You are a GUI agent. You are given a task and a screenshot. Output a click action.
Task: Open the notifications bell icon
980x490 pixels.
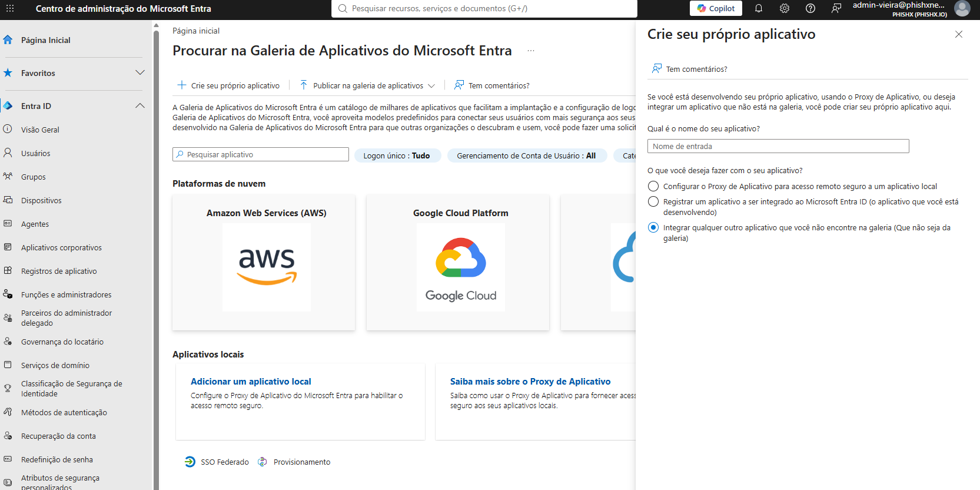[759, 8]
